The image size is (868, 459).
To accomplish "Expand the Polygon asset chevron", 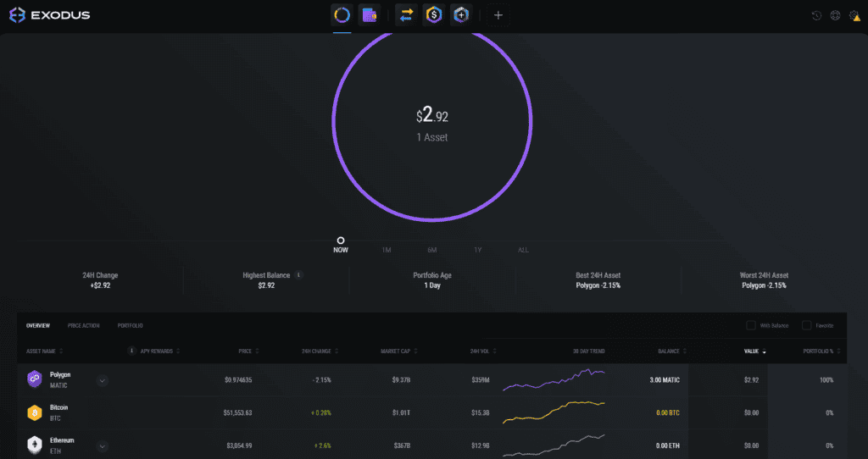I will coord(102,380).
